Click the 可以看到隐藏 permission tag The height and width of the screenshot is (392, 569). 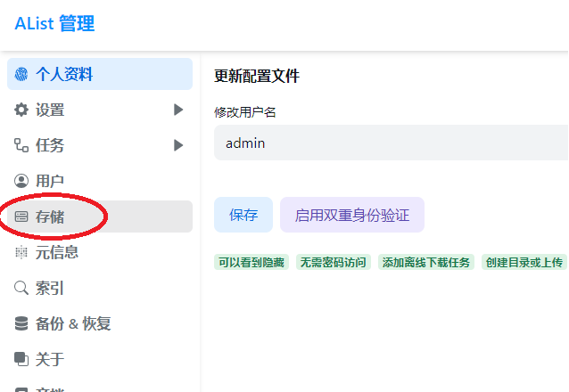coord(252,262)
